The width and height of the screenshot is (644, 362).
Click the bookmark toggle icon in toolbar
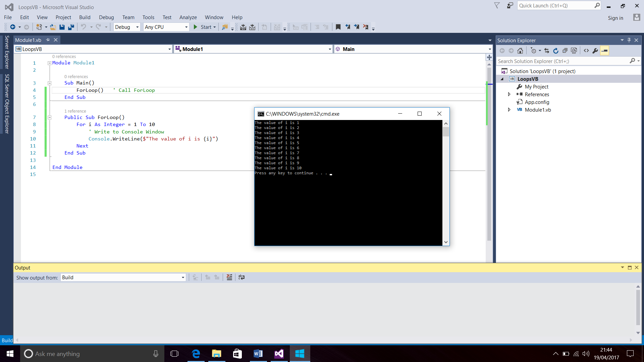click(x=338, y=27)
